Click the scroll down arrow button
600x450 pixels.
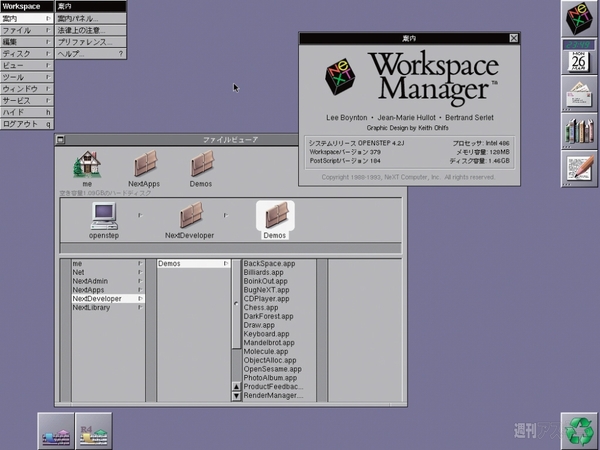[x=236, y=396]
